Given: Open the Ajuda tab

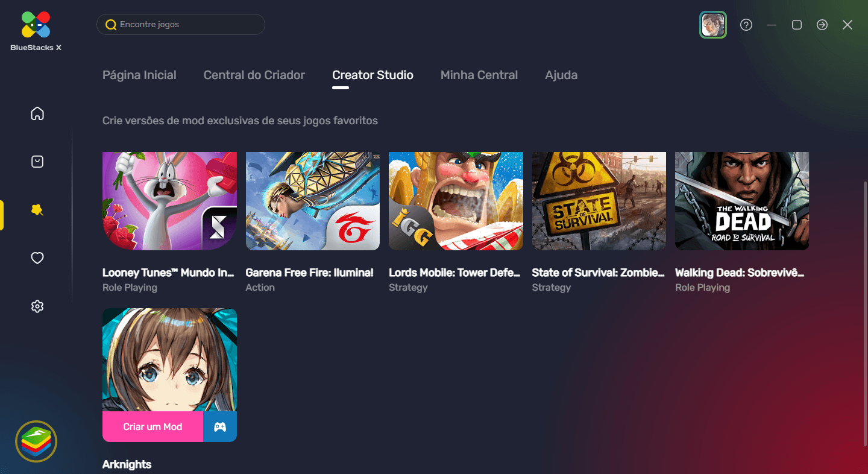Looking at the screenshot, I should pos(561,75).
